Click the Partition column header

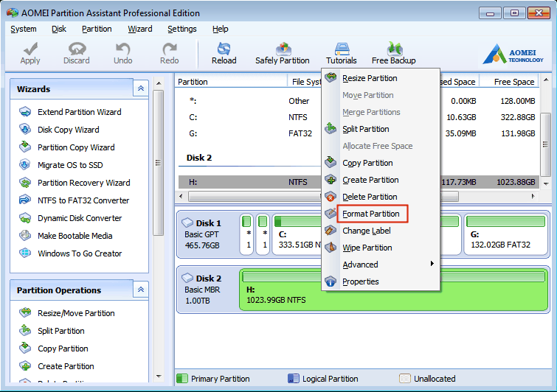231,82
